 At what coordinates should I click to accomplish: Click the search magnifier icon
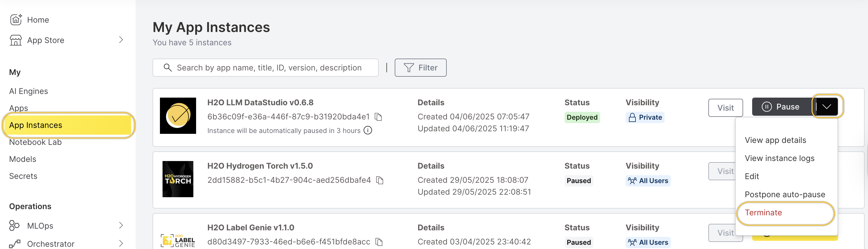[168, 67]
